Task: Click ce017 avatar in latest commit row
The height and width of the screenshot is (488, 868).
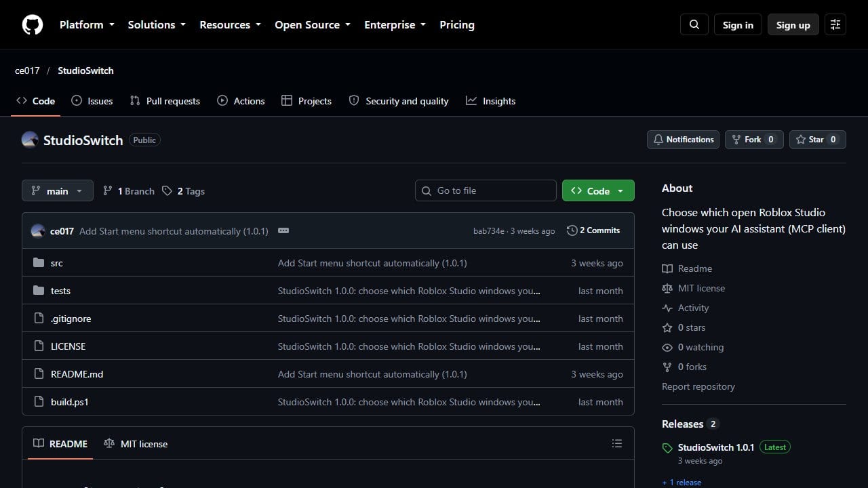Action: coord(38,231)
